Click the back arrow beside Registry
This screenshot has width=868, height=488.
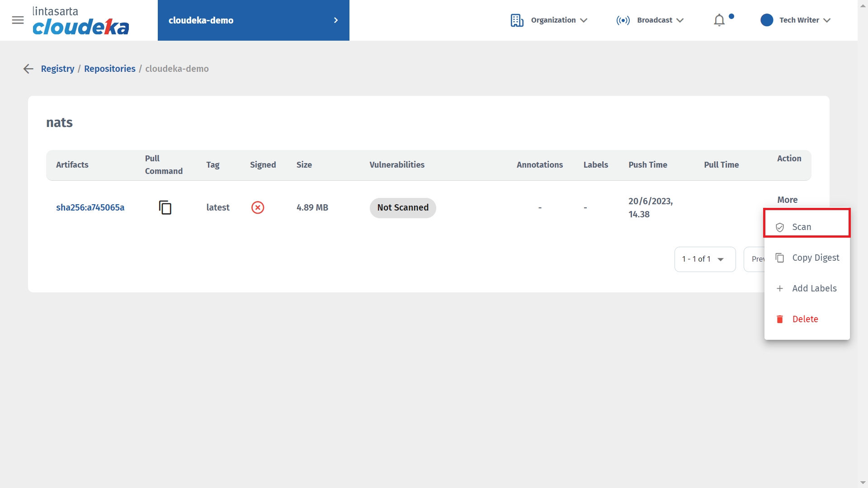28,69
